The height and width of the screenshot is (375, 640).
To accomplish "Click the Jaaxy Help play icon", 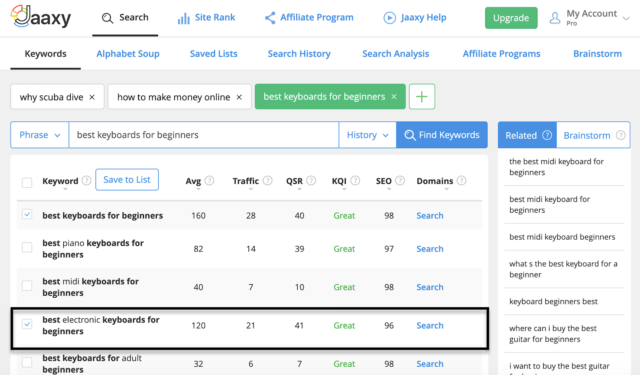I will click(389, 18).
